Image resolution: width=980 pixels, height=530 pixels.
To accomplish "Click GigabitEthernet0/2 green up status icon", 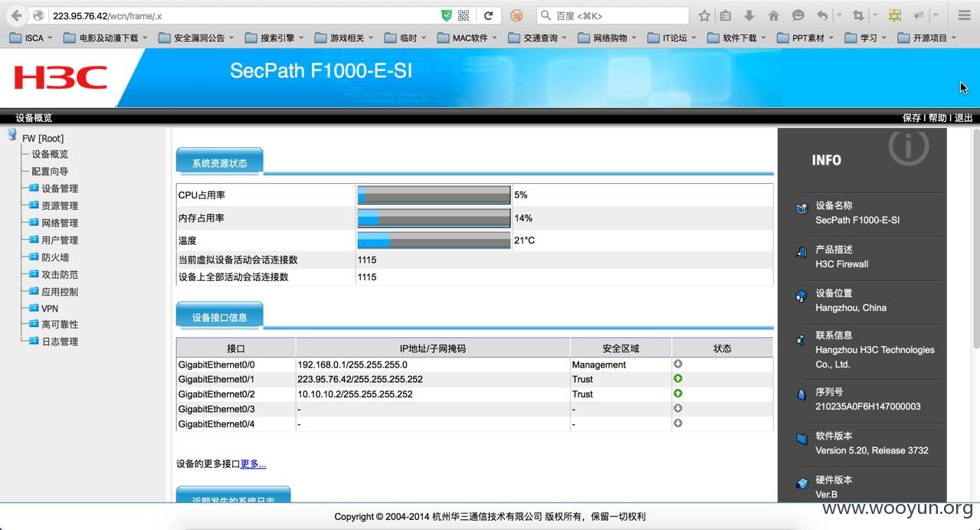I will click(x=678, y=393).
